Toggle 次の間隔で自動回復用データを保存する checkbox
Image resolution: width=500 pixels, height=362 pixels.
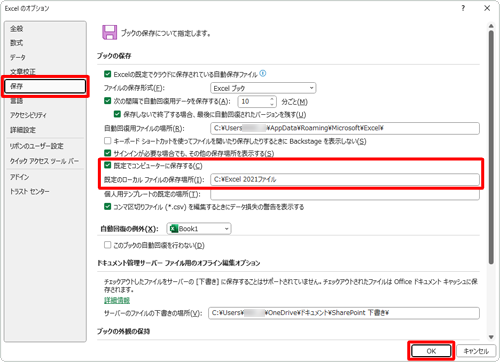click(107, 101)
